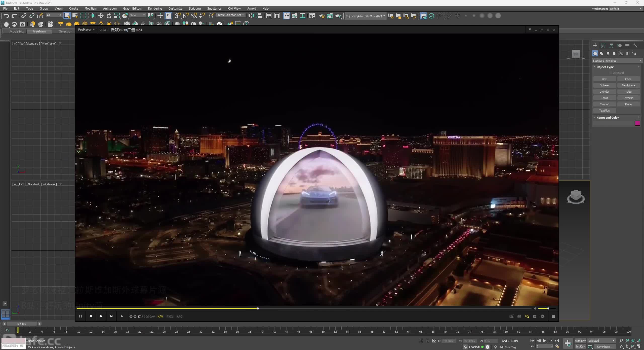Image resolution: width=644 pixels, height=350 pixels.
Task: Click the PotPlayer video seek bar
Action: [x=304, y=308]
